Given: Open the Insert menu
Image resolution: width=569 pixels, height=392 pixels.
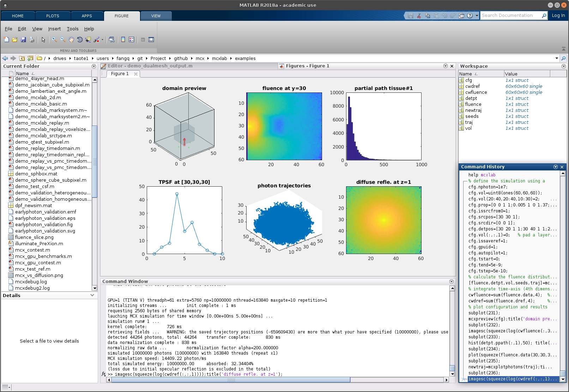Looking at the screenshot, I should [x=54, y=29].
